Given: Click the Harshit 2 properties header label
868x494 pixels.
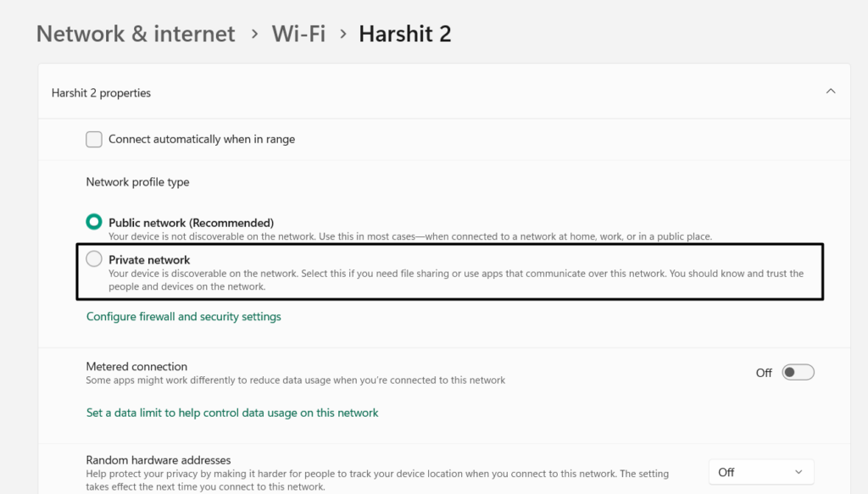Looking at the screenshot, I should (101, 92).
